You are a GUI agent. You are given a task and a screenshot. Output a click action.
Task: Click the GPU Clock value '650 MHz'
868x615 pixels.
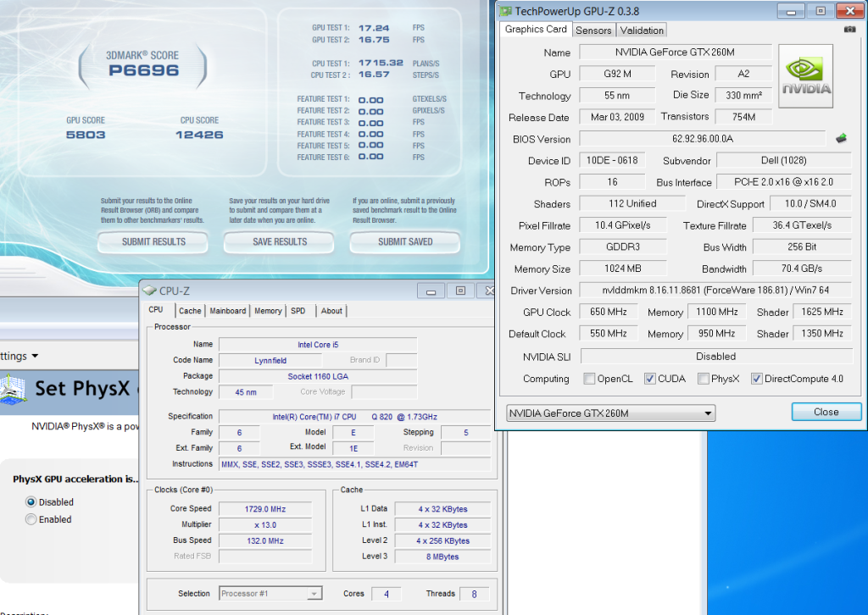609,312
